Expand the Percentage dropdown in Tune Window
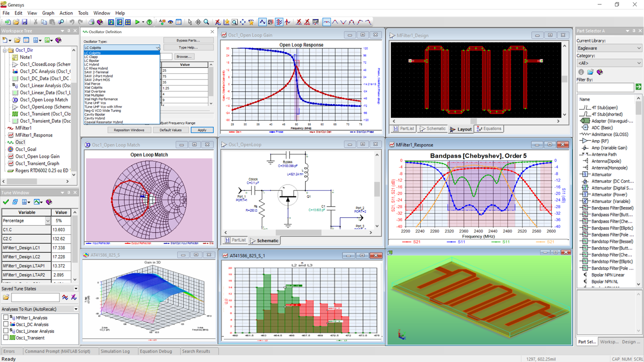The height and width of the screenshot is (362, 644). click(x=47, y=221)
